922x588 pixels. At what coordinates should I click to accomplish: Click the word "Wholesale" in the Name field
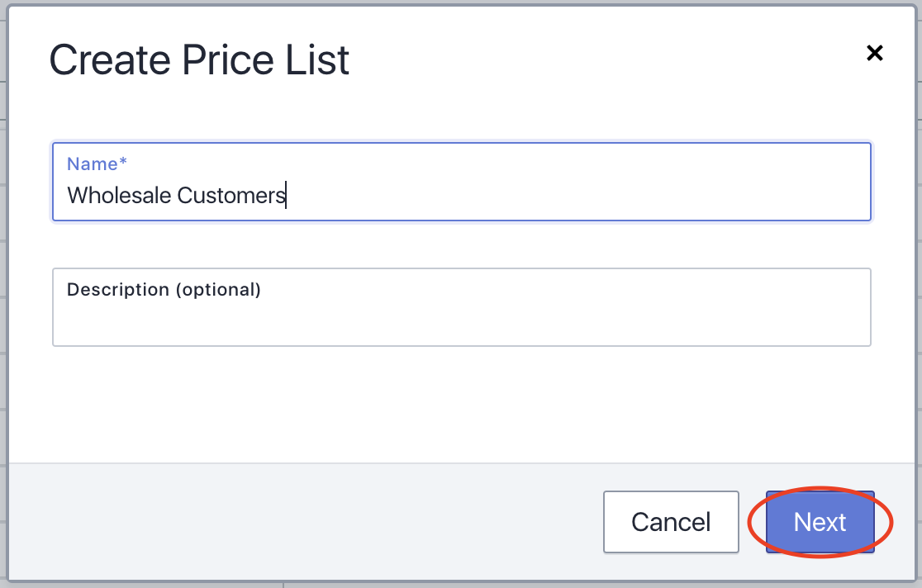click(x=119, y=196)
